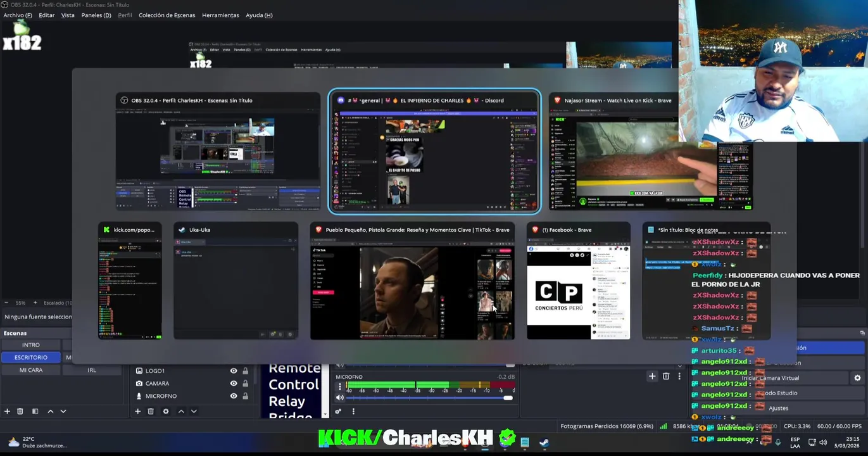Screen dimensions: 868x456
Task: Switch to the Discord window thumbnail
Action: [434, 152]
